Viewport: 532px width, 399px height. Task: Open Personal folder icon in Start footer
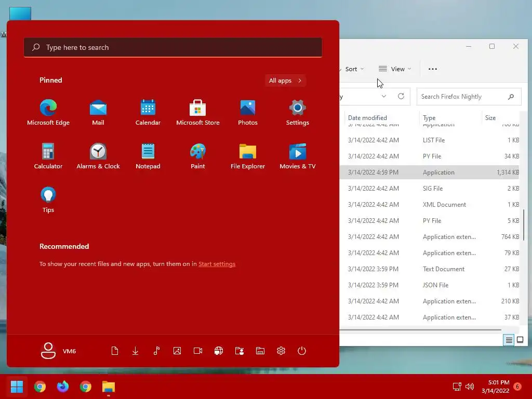pyautogui.click(x=240, y=351)
